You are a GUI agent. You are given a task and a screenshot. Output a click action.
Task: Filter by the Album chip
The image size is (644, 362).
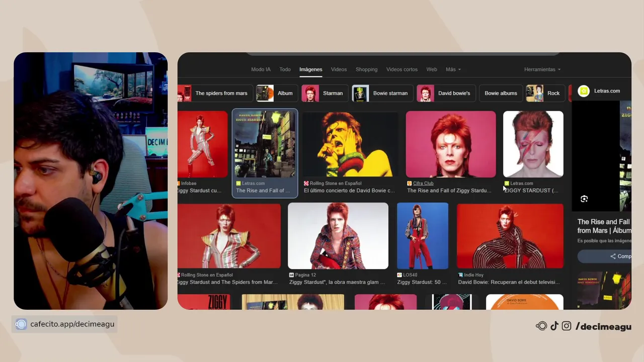tap(277, 93)
